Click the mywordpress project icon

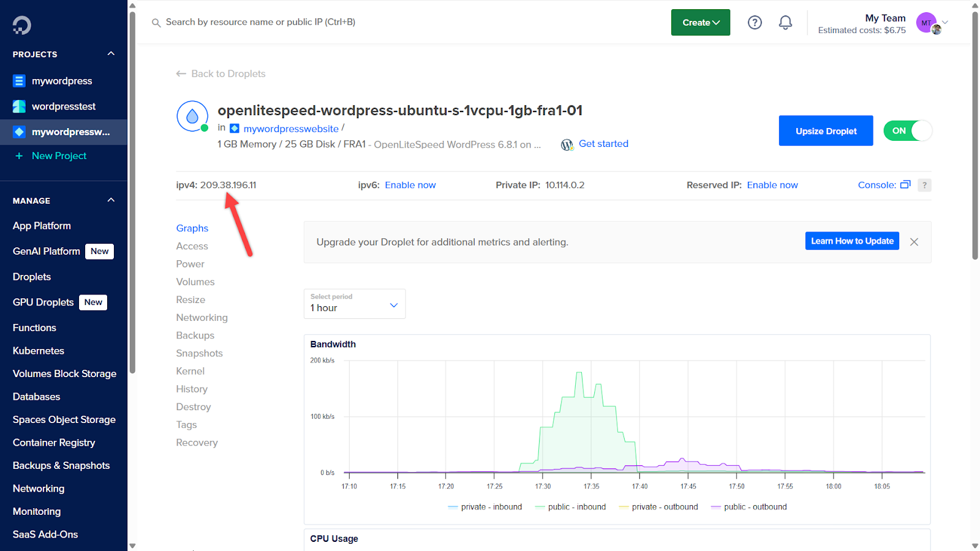tap(20, 81)
